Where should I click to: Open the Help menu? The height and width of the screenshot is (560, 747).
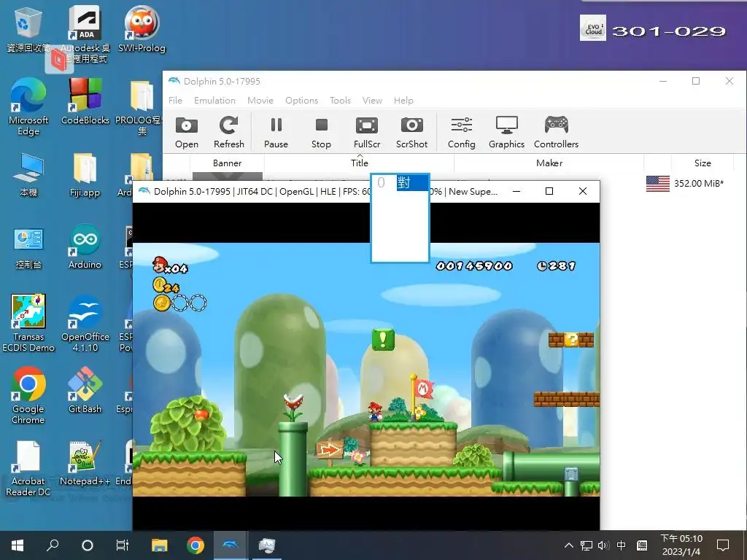pyautogui.click(x=403, y=101)
